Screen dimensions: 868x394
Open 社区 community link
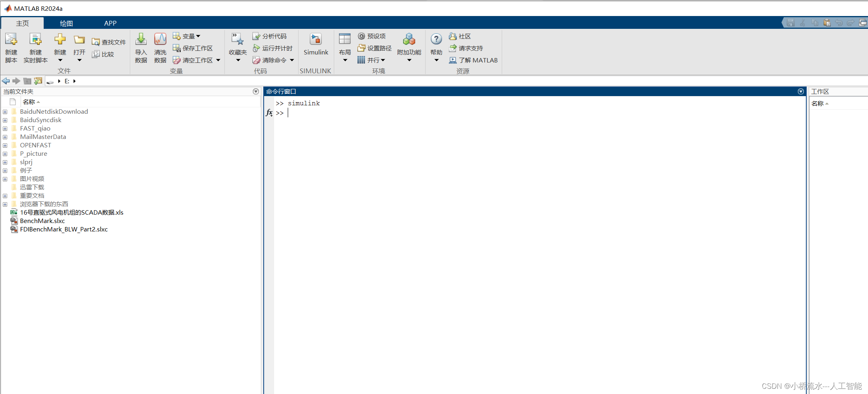[x=460, y=36]
